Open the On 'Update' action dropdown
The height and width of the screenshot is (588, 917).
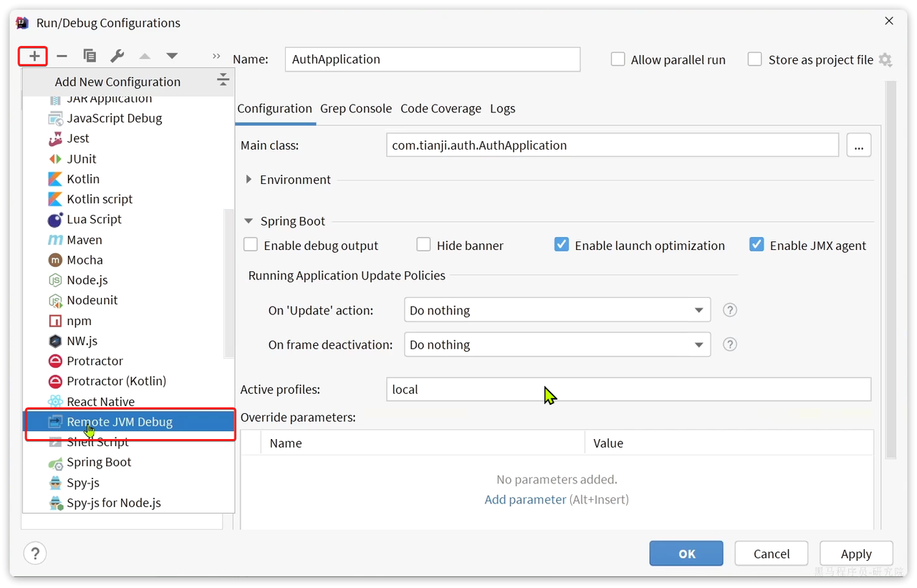(x=557, y=310)
